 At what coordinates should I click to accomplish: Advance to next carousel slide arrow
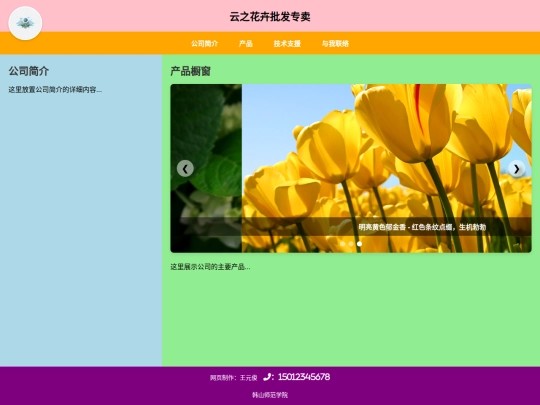point(517,168)
